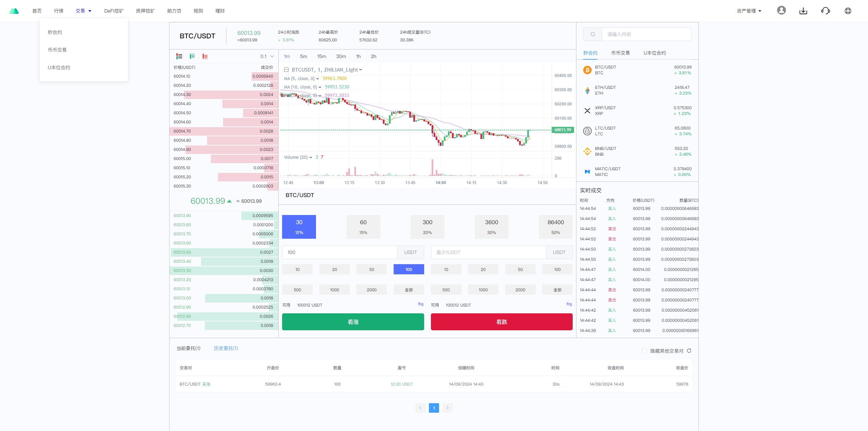This screenshot has width=868, height=431.
Task: Show buy-orders-only order book view
Action: 192,56
